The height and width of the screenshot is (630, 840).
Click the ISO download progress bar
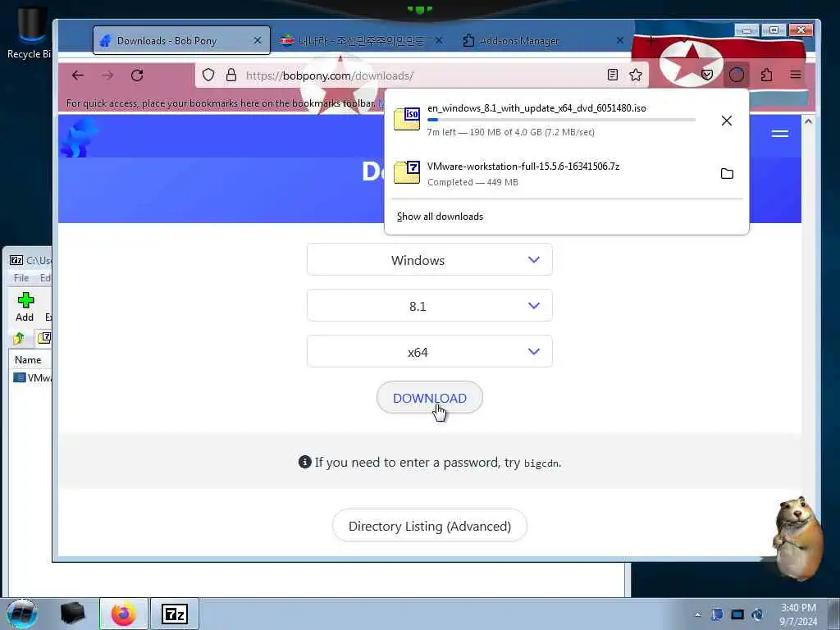pos(561,120)
